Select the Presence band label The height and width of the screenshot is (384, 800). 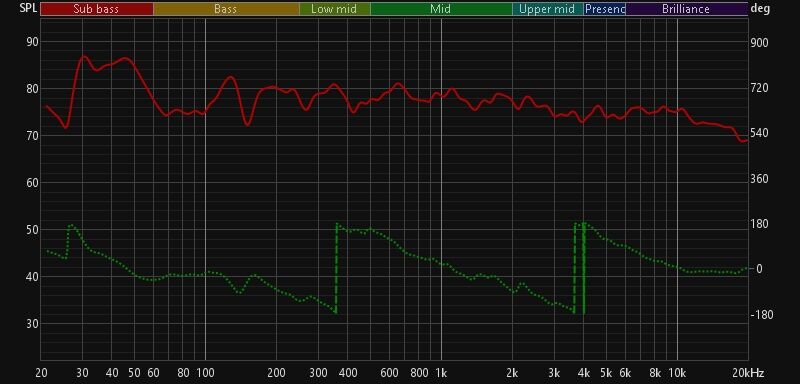pos(605,9)
